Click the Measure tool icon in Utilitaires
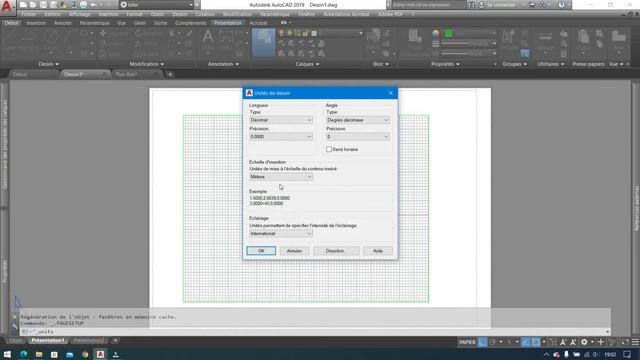The image size is (640, 360). pyautogui.click(x=545, y=37)
